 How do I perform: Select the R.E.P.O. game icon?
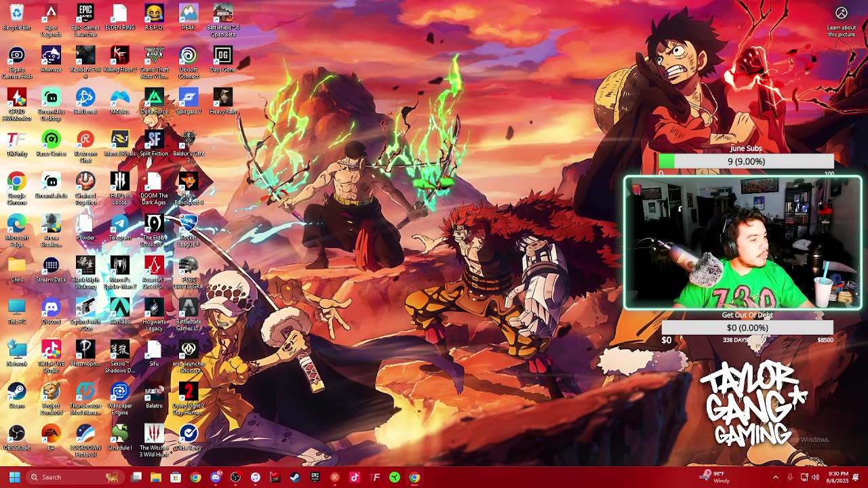click(x=154, y=18)
